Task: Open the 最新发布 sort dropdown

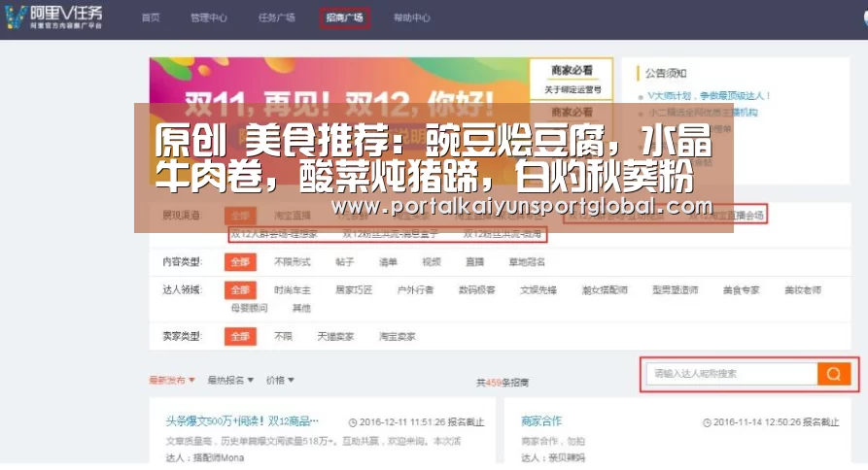Action: pos(172,380)
